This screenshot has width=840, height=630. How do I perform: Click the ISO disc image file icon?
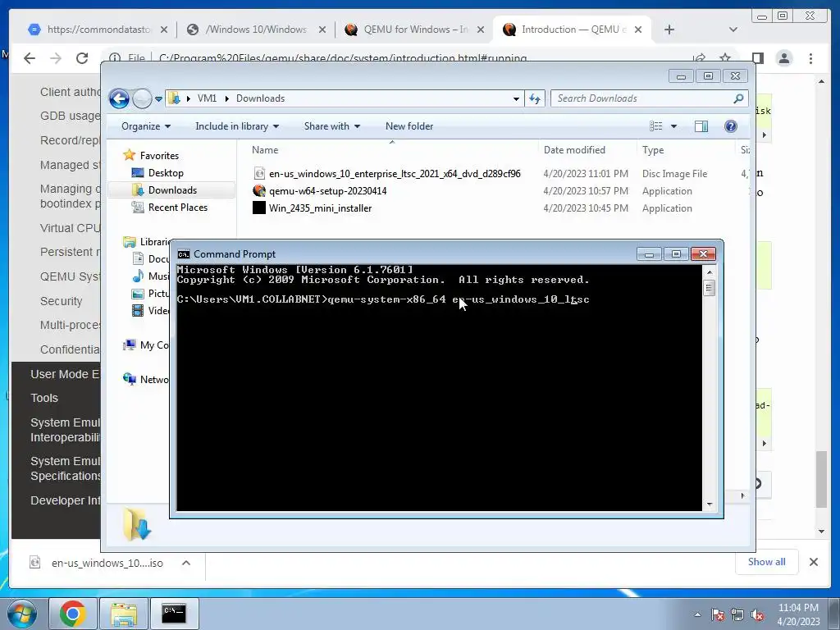259,174
